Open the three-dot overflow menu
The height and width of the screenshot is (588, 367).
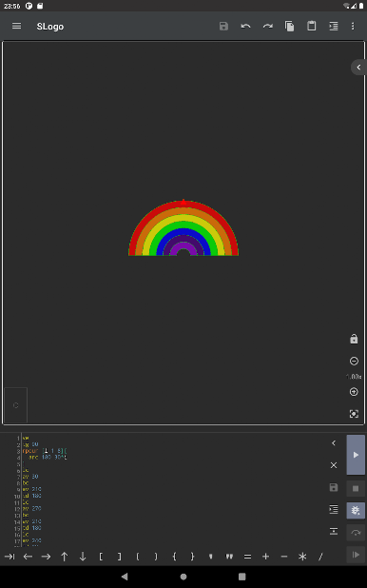point(353,26)
